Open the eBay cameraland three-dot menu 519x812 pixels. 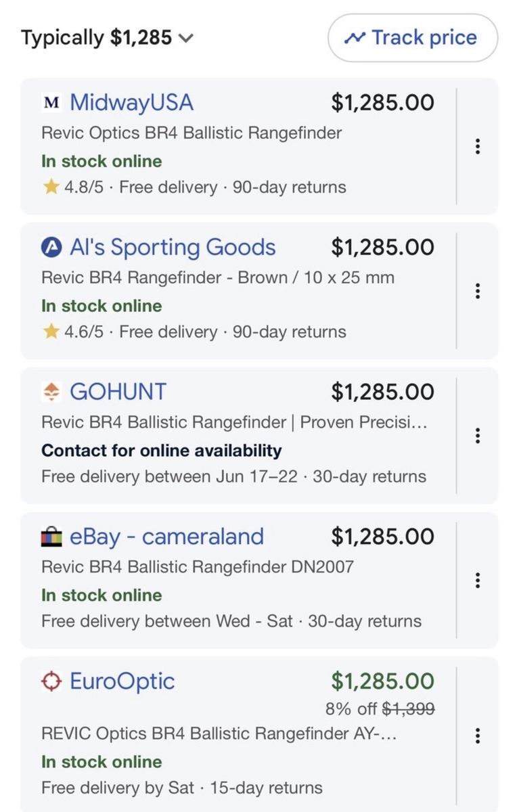coord(478,581)
